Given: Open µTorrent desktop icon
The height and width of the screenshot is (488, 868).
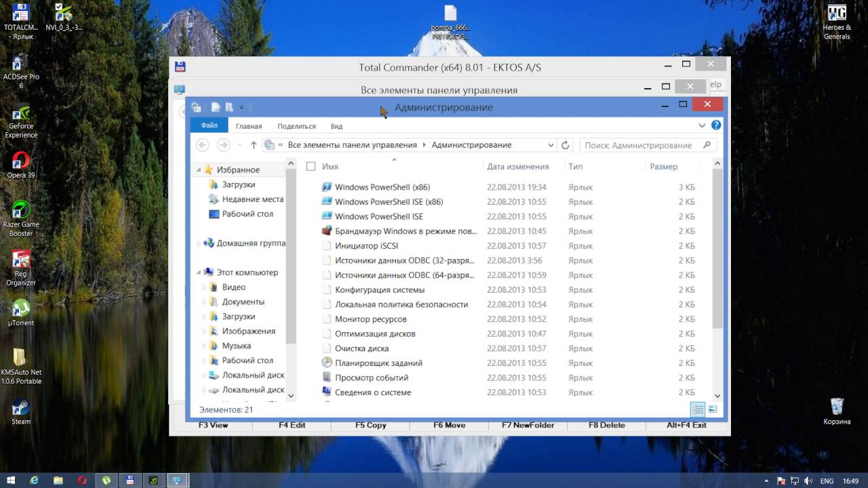Looking at the screenshot, I should (x=21, y=312).
